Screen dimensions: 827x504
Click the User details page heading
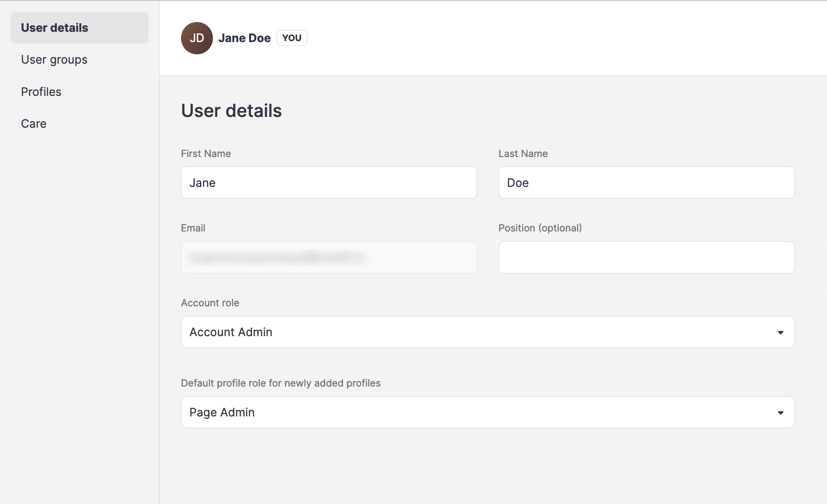pos(231,111)
